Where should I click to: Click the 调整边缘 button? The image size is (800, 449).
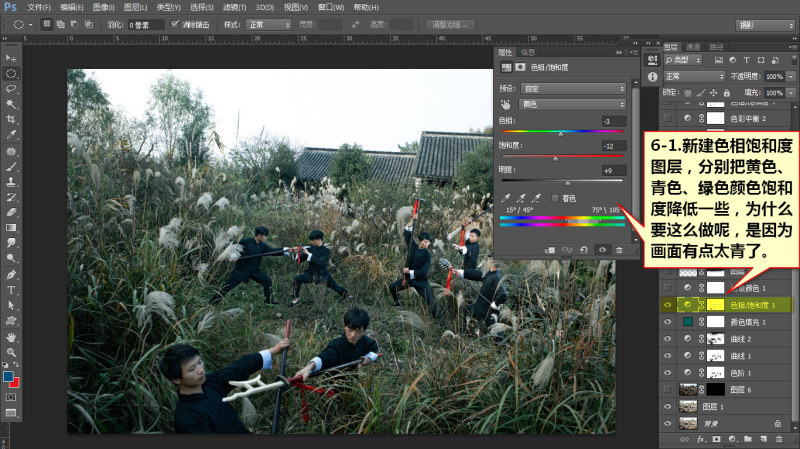[449, 24]
